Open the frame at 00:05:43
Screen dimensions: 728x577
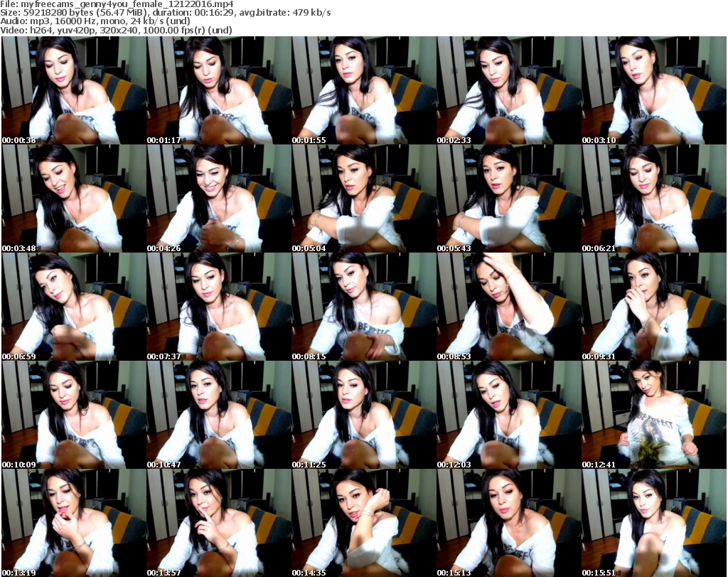[509, 198]
